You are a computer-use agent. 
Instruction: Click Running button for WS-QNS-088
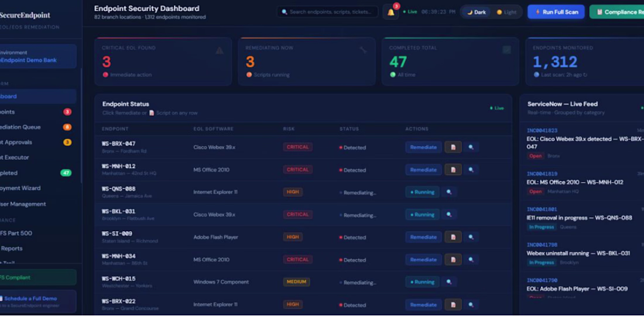[422, 192]
